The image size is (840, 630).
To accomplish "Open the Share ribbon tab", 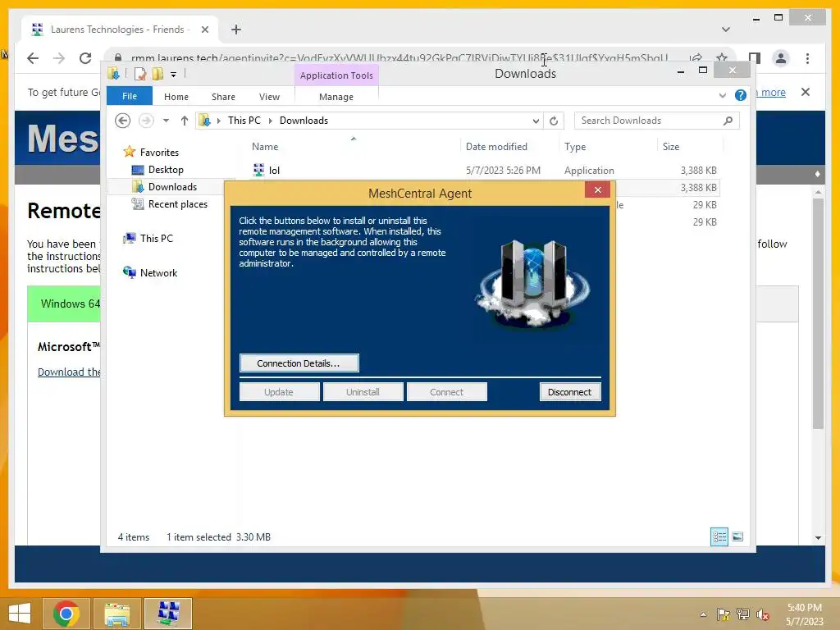I will click(x=223, y=97).
